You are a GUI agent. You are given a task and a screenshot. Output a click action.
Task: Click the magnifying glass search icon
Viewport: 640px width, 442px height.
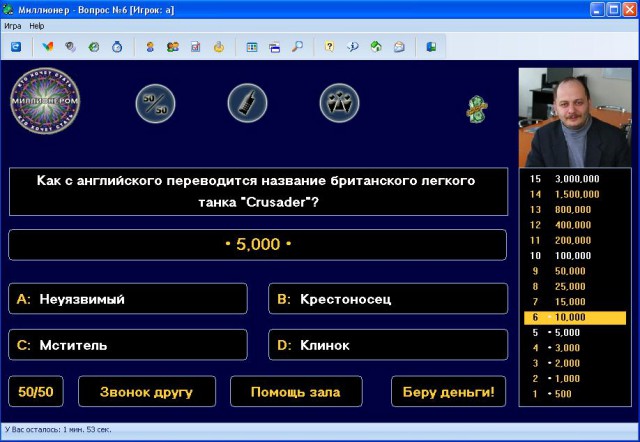298,47
